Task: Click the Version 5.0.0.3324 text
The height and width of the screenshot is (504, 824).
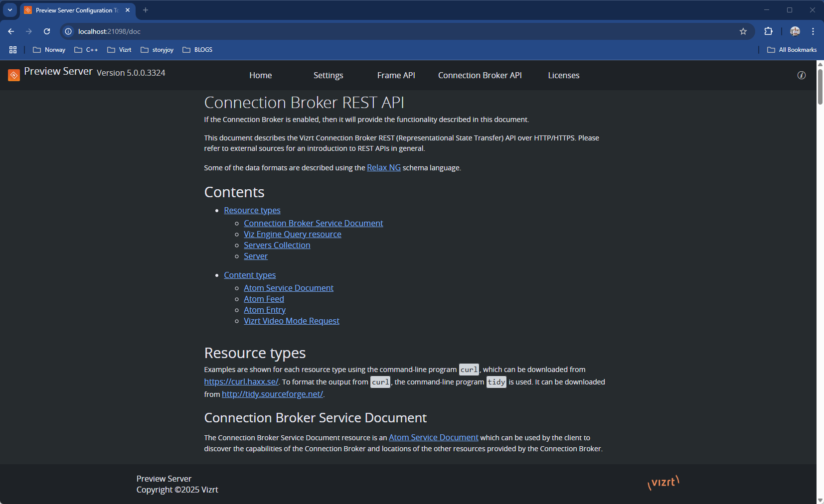Action: click(131, 73)
